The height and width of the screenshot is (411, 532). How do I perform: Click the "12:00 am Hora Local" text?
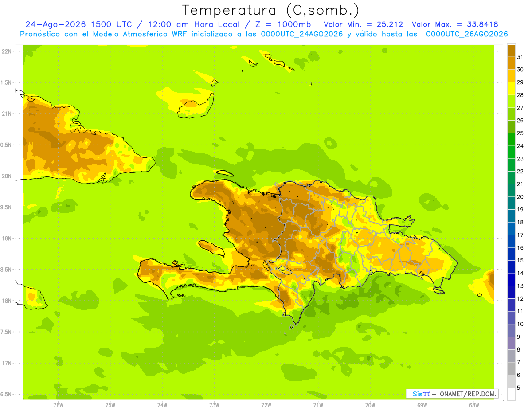coord(194,24)
